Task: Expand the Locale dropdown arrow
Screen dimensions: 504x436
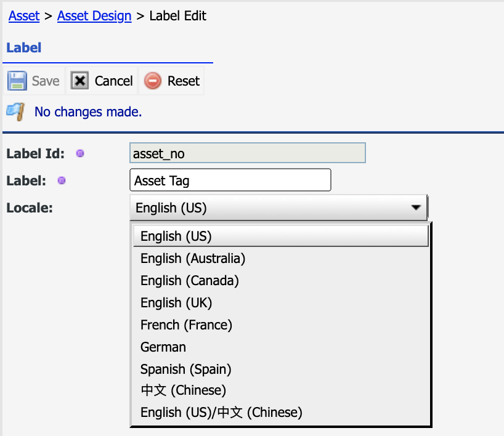Action: pyautogui.click(x=416, y=208)
